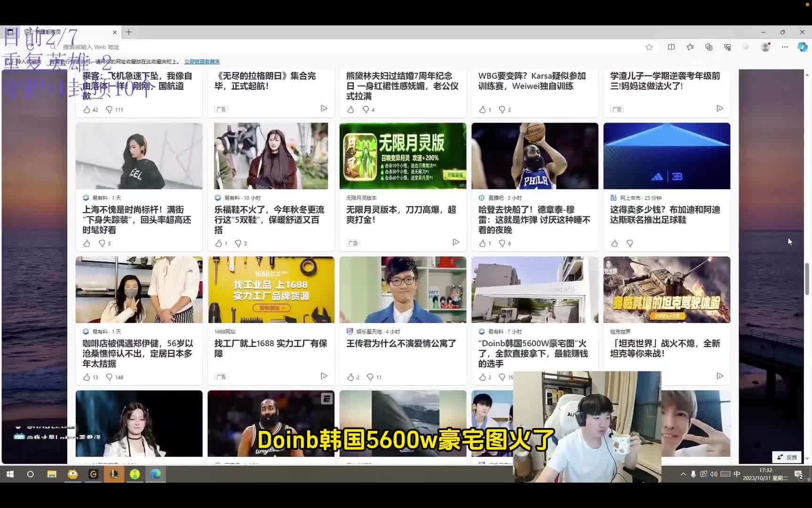Viewport: 812px width, 508px height.
Task: Open the James Harden Philadelphia jersey thumbnail
Action: 535,156
